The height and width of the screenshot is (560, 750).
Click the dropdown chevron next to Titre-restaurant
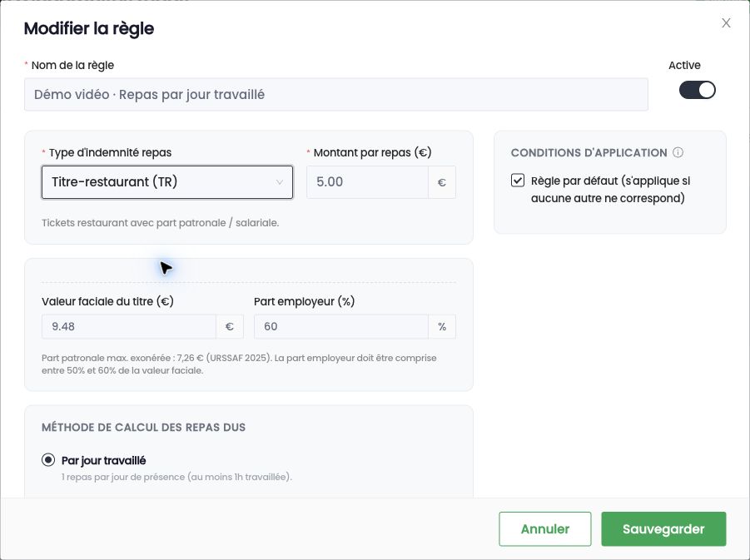280,182
